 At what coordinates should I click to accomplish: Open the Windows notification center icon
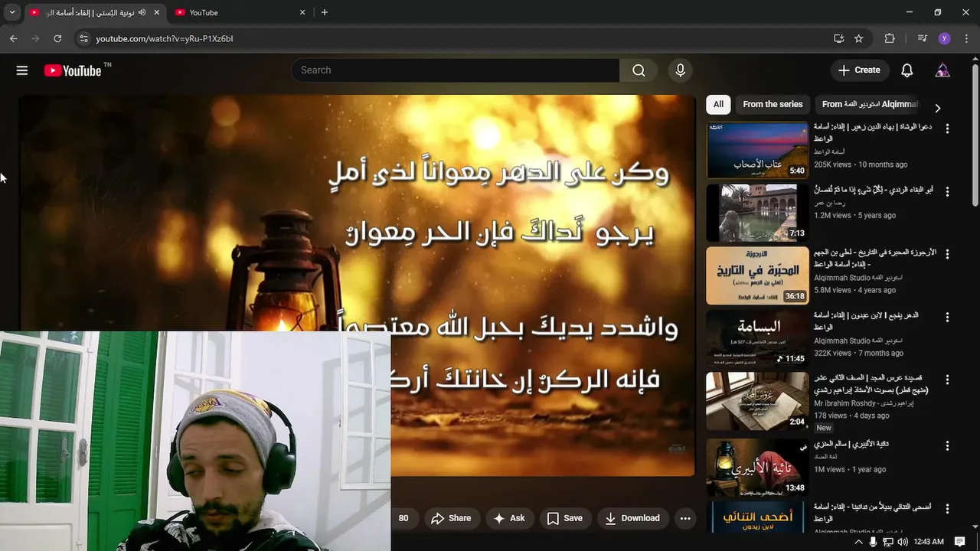pos(960,542)
